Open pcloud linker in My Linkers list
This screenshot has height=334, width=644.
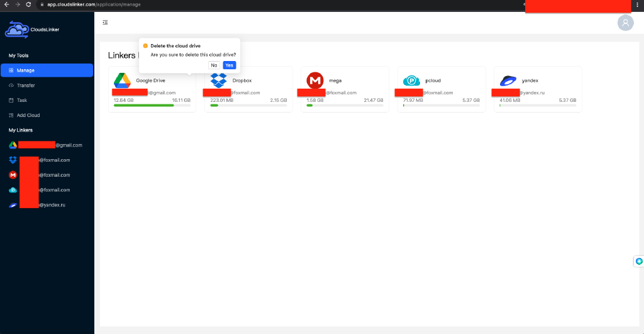40,190
